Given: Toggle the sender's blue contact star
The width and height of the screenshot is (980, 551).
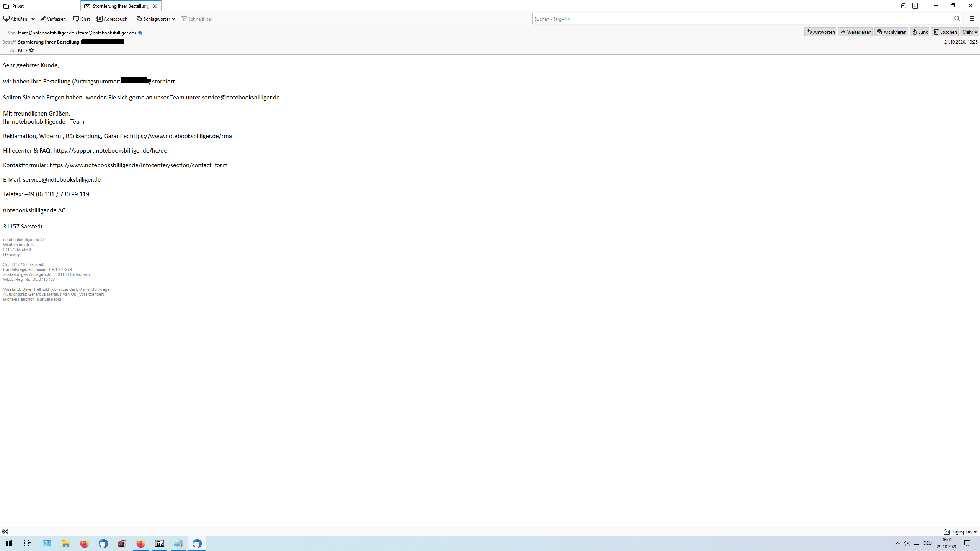Looking at the screenshot, I should 140,33.
